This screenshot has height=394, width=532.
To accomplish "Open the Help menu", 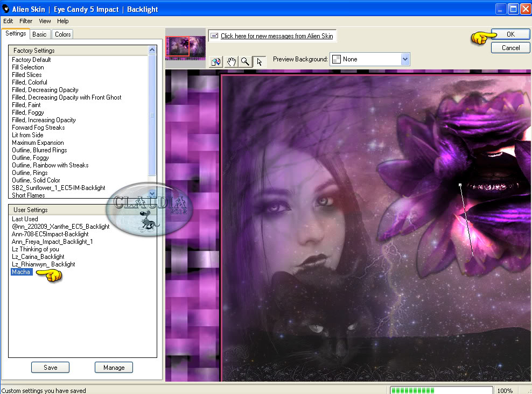I will click(63, 21).
